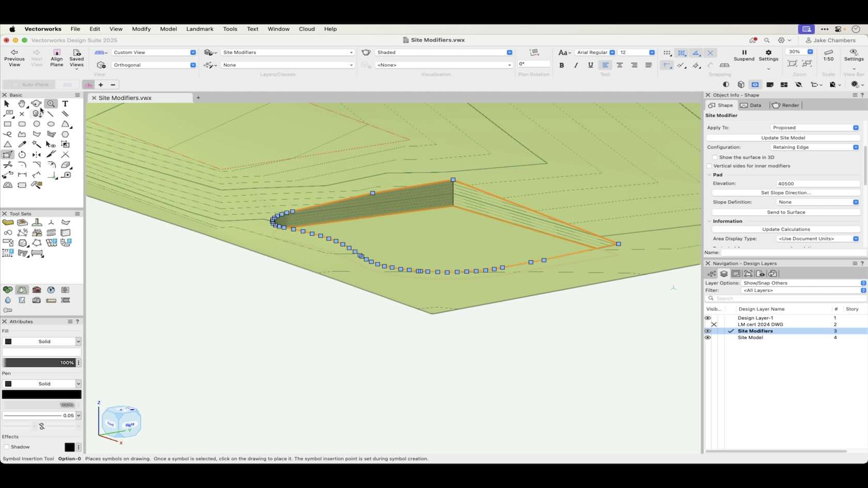Select the Text tool
The image size is (868, 488).
pos(65,104)
